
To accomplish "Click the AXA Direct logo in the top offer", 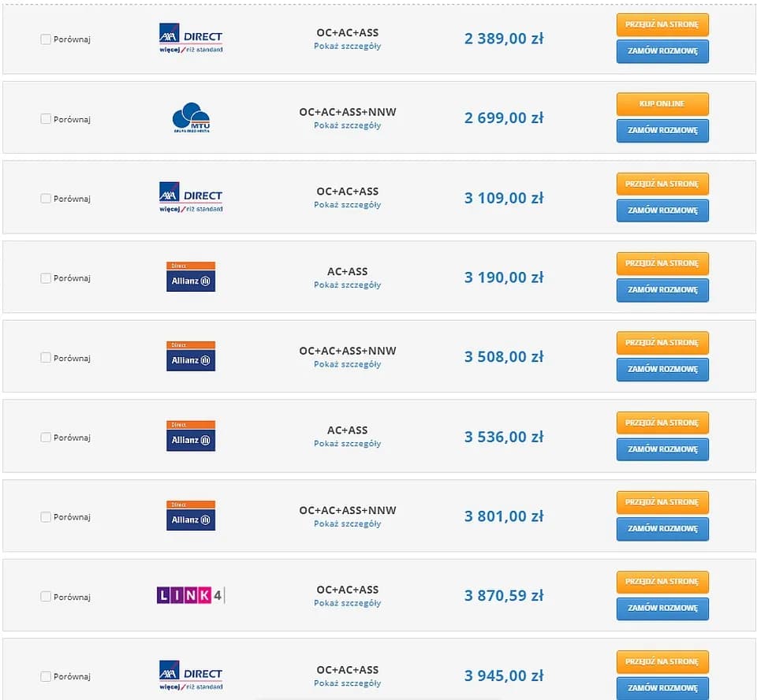I will (190, 37).
